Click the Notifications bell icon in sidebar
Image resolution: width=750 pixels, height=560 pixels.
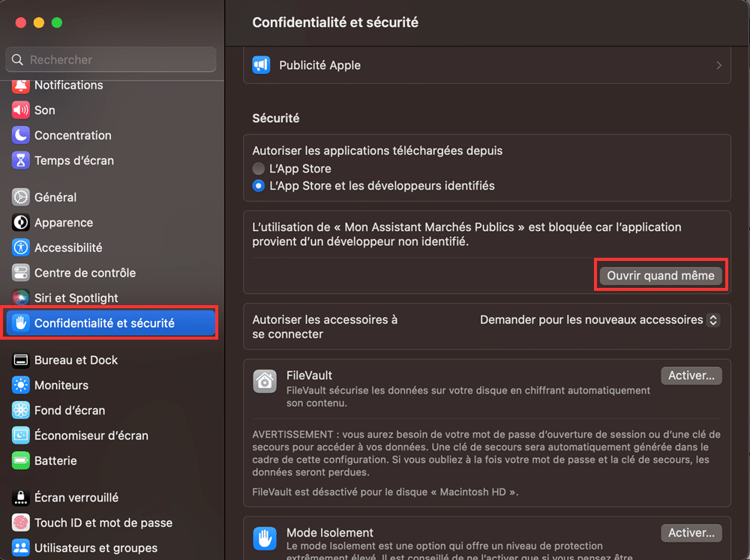(x=20, y=85)
